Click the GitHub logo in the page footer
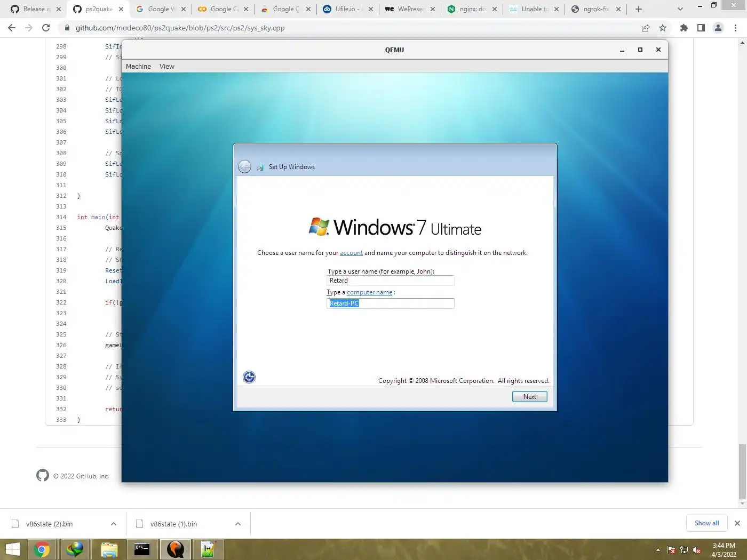The height and width of the screenshot is (560, 747). (43, 475)
